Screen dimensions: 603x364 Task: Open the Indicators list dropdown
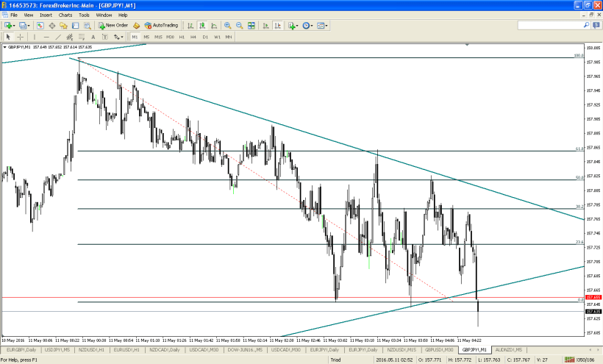tap(293, 25)
